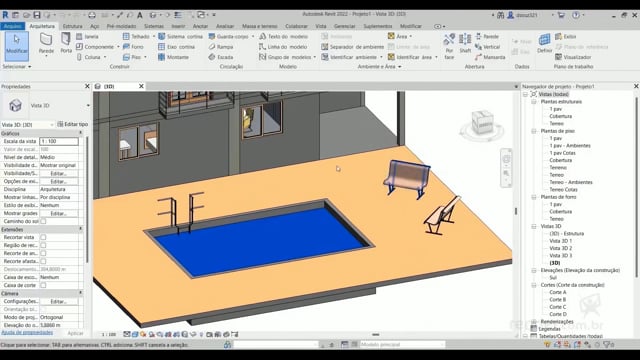Switch to the Estrutura ribbon tab
The width and height of the screenshot is (640, 360).
click(x=72, y=26)
